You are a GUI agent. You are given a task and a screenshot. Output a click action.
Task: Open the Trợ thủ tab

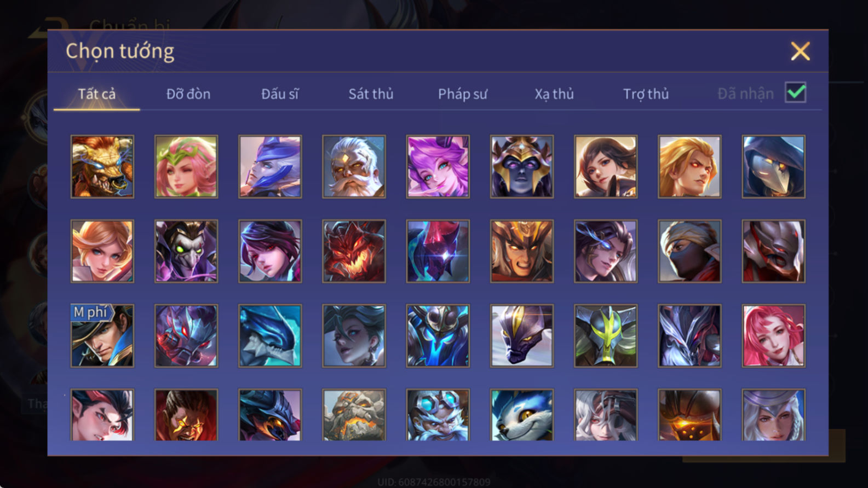(646, 94)
